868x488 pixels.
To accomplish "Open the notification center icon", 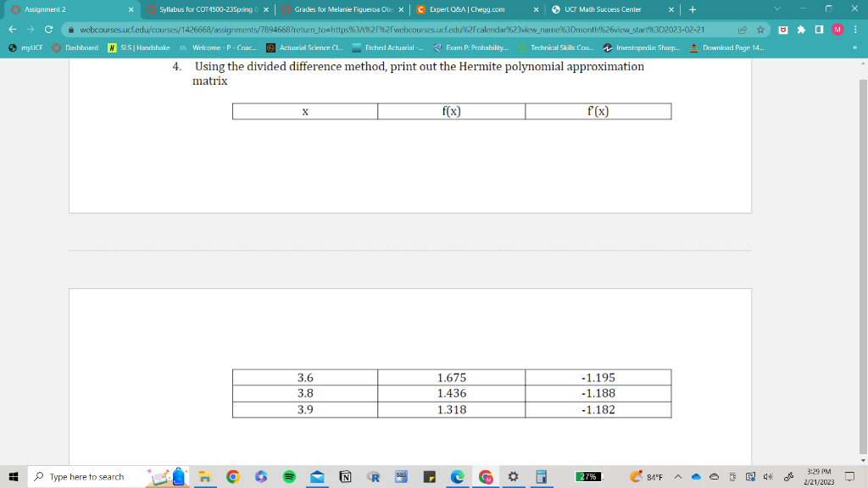I will click(849, 476).
